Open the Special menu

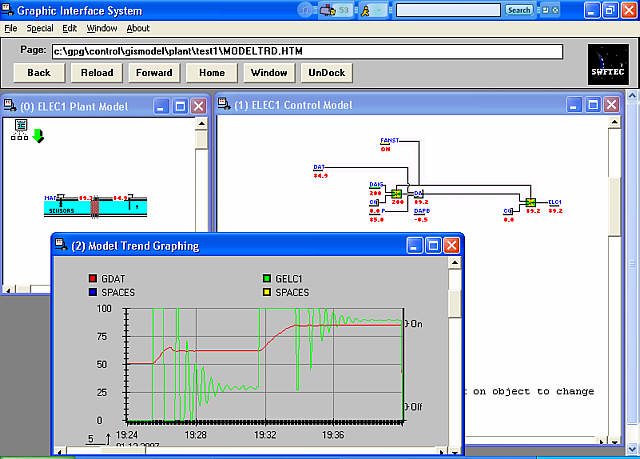click(x=40, y=28)
